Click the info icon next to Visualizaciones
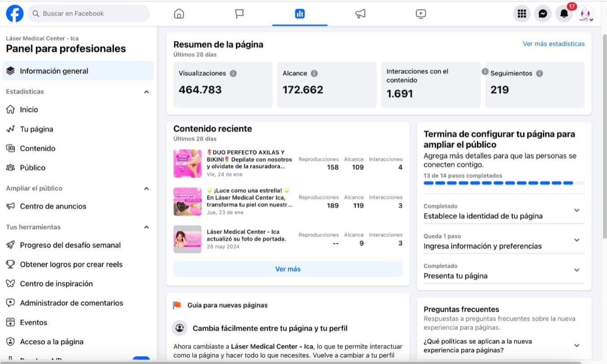Image resolution: width=607 pixels, height=364 pixels. coord(233,74)
